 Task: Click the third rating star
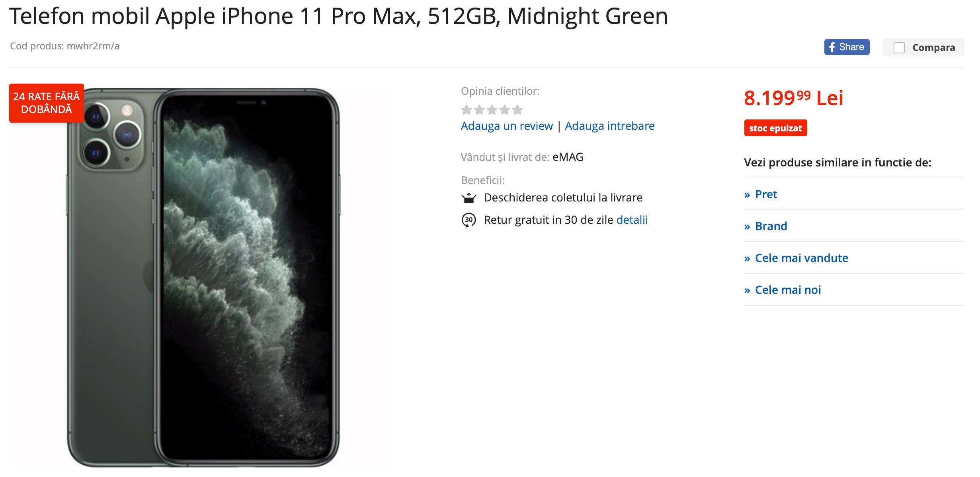point(492,109)
